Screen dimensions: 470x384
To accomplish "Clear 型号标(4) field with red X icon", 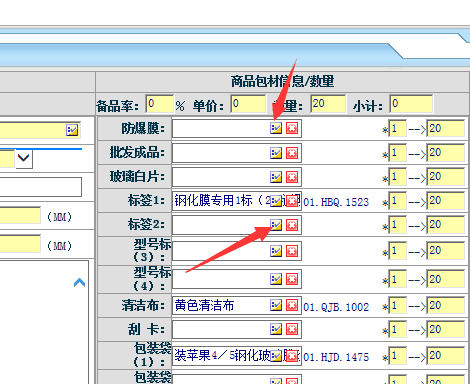I will pyautogui.click(x=292, y=279).
